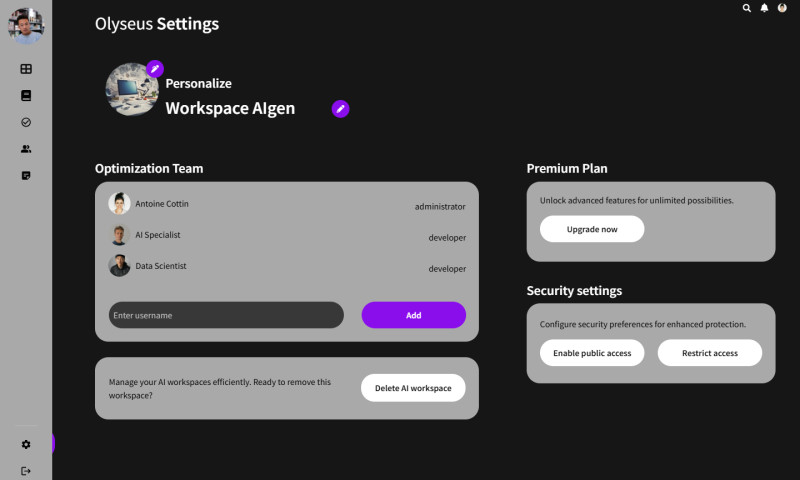Click the 'Unlock advanced features' description text

pos(637,200)
